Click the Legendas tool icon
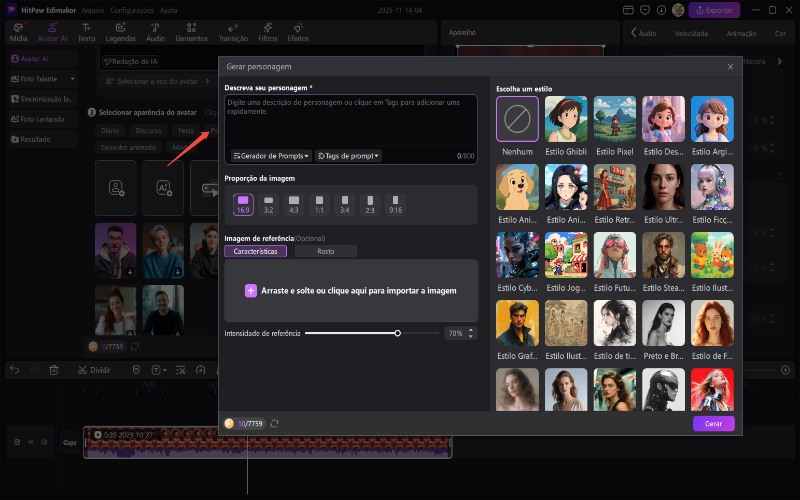 [120, 27]
